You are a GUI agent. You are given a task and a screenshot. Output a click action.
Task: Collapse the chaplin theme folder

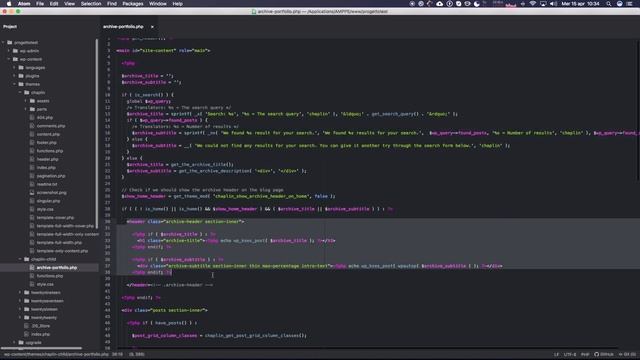(20, 93)
